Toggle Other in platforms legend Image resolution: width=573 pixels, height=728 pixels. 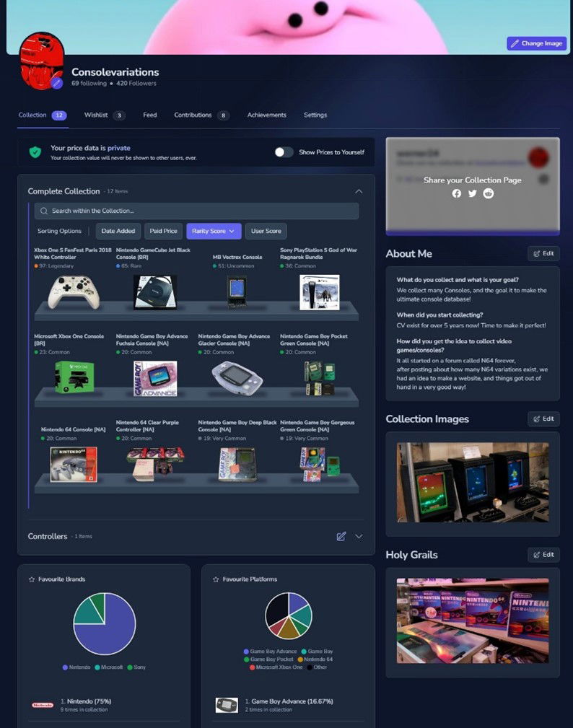(x=317, y=667)
